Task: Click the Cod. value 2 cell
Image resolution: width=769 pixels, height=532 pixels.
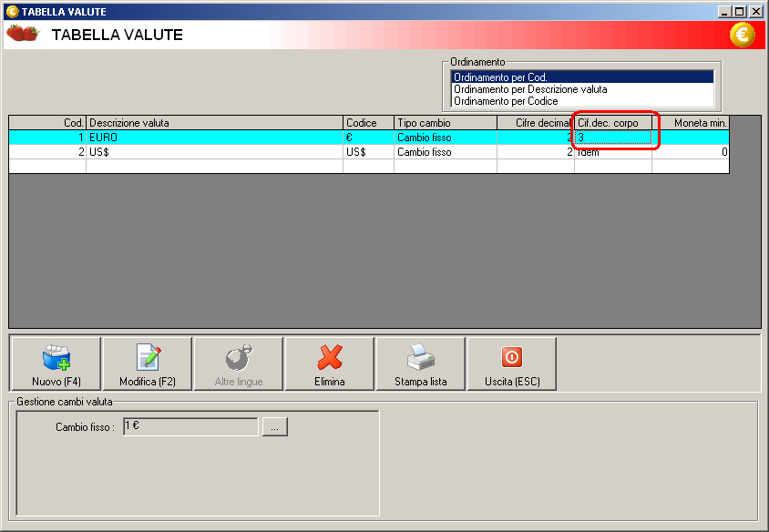Action: click(47, 152)
